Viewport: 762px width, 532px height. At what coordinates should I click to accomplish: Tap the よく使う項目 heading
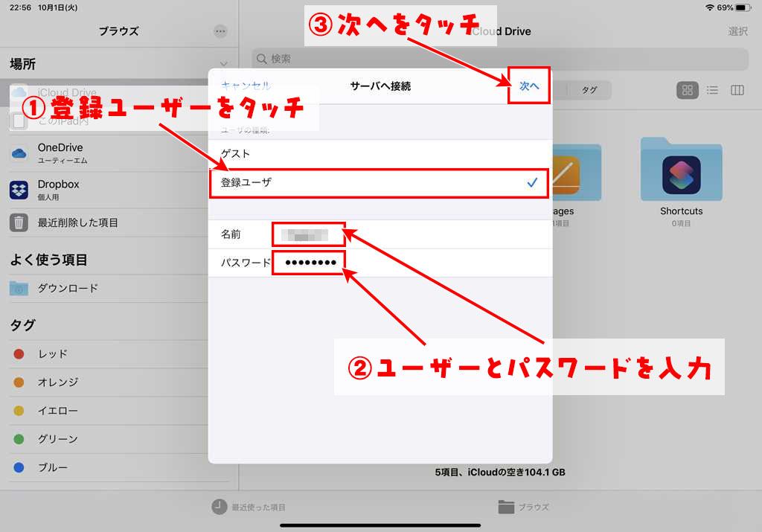click(x=48, y=260)
